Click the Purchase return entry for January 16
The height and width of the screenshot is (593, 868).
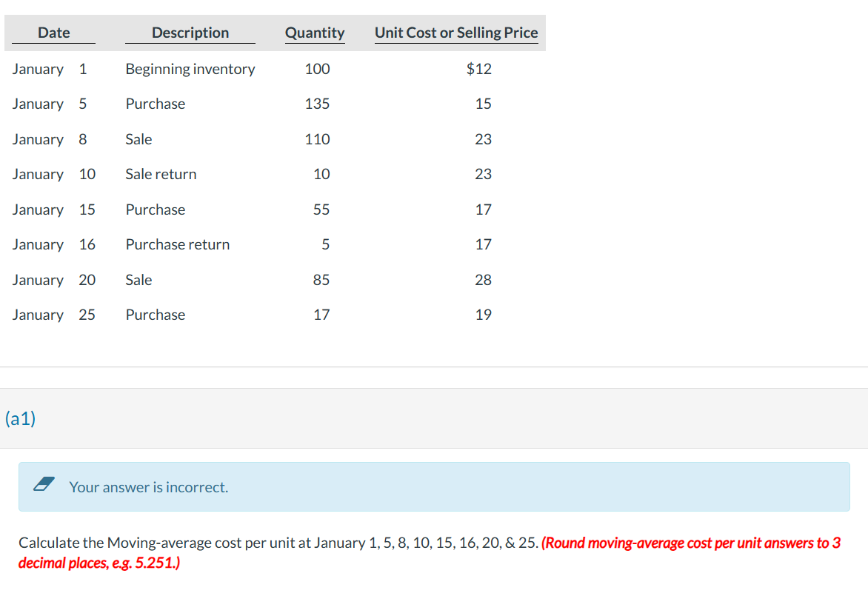click(x=177, y=244)
